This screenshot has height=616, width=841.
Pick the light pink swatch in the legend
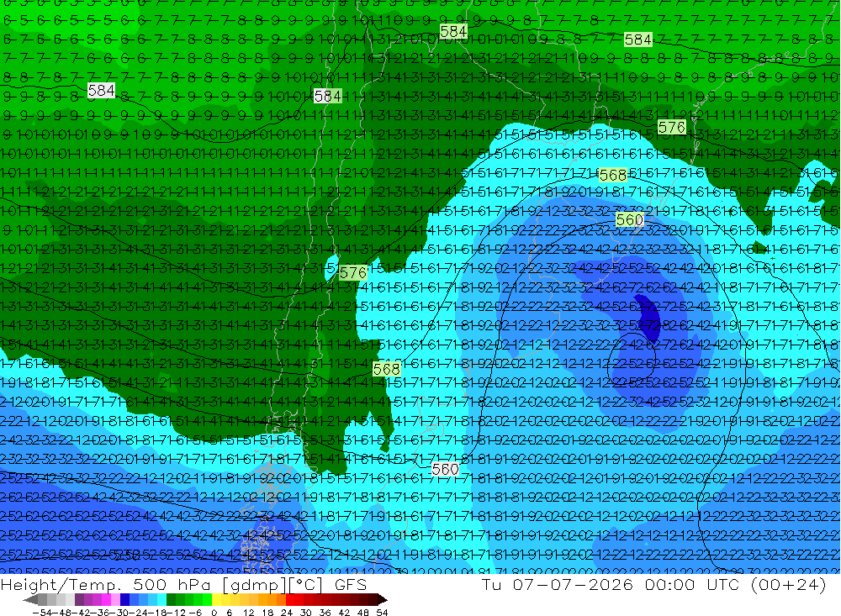coord(115,599)
